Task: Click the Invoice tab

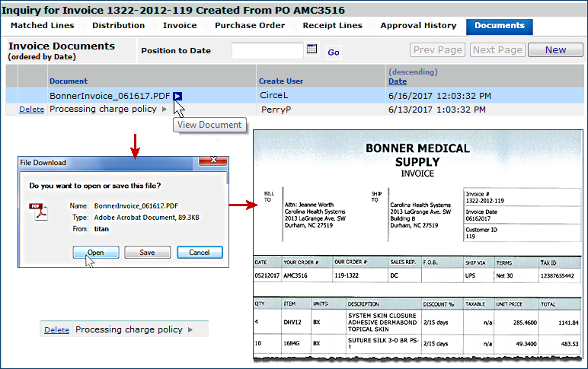Action: click(x=180, y=26)
